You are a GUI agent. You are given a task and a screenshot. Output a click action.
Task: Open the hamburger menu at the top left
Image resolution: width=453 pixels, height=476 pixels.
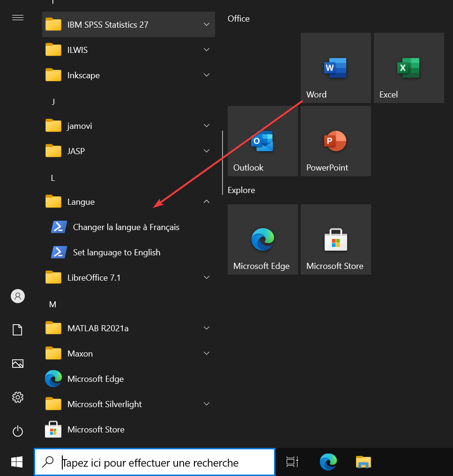click(18, 18)
